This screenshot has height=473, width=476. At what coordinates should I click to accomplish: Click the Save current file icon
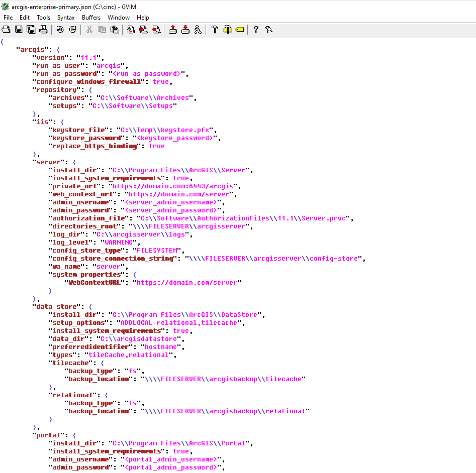[x=19, y=30]
